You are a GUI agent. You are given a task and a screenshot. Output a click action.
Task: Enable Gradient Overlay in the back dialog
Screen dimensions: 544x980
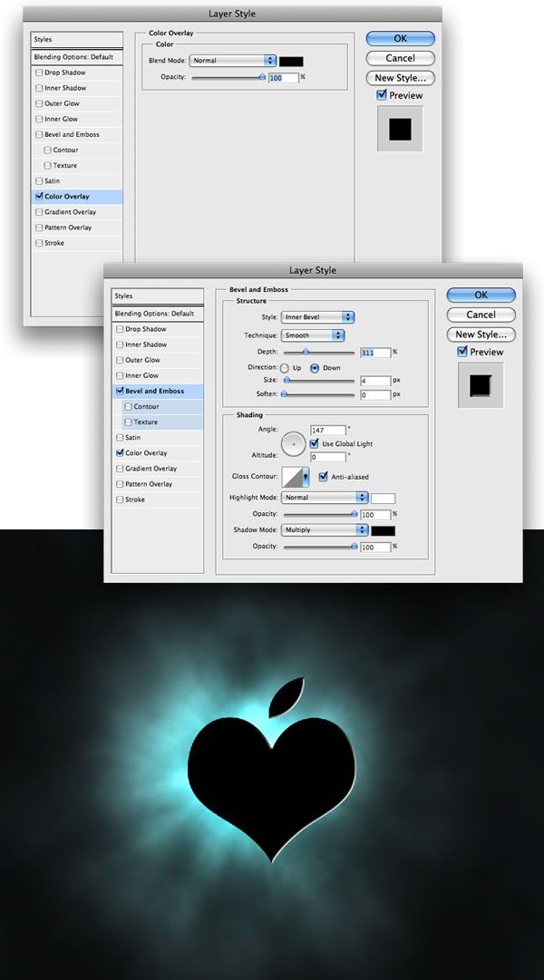[x=39, y=212]
